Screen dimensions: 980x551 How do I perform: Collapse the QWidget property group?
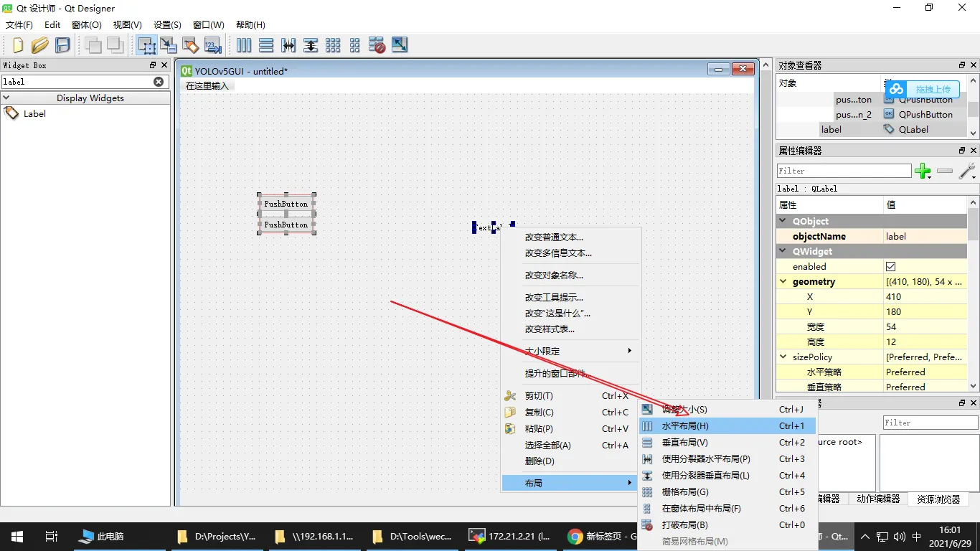coord(783,251)
